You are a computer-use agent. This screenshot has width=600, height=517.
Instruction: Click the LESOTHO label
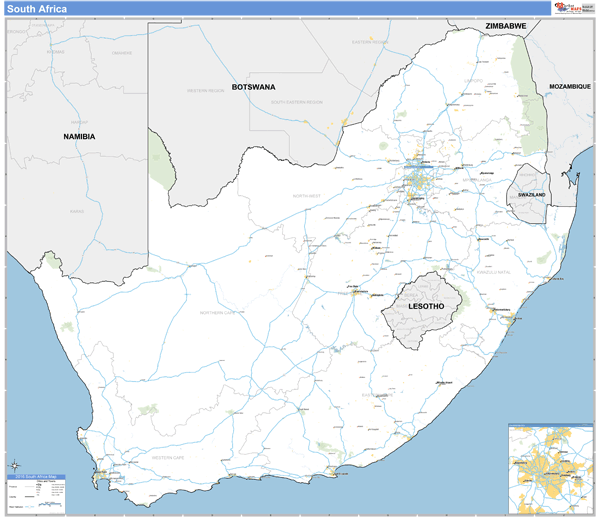[x=426, y=306]
